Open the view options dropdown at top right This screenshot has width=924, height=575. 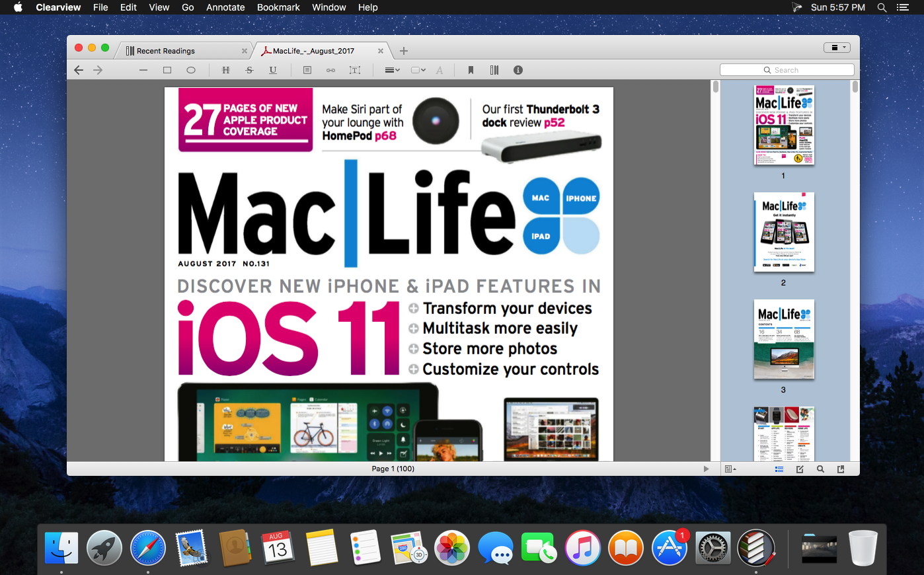tap(837, 48)
